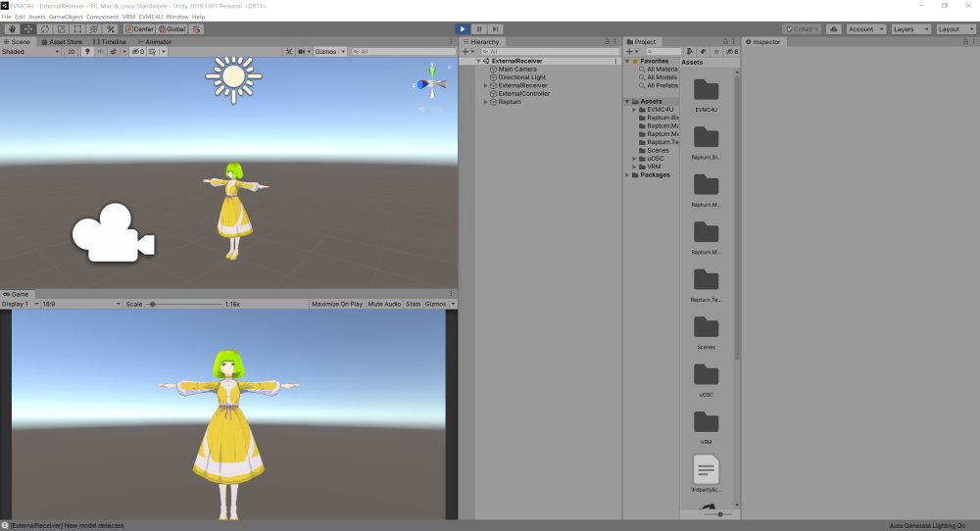This screenshot has width=980, height=531.
Task: Open the GameObject menu
Action: (x=66, y=17)
